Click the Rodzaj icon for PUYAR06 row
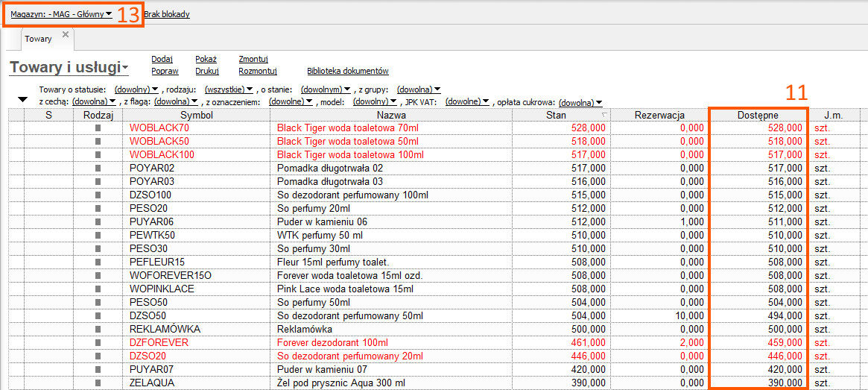 [x=98, y=222]
